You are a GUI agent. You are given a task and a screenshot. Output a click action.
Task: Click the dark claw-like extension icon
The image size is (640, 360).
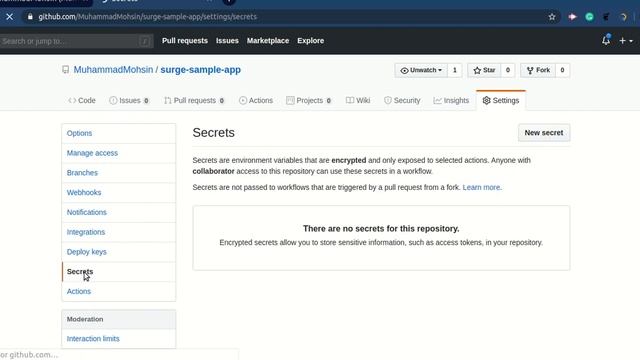tap(607, 17)
